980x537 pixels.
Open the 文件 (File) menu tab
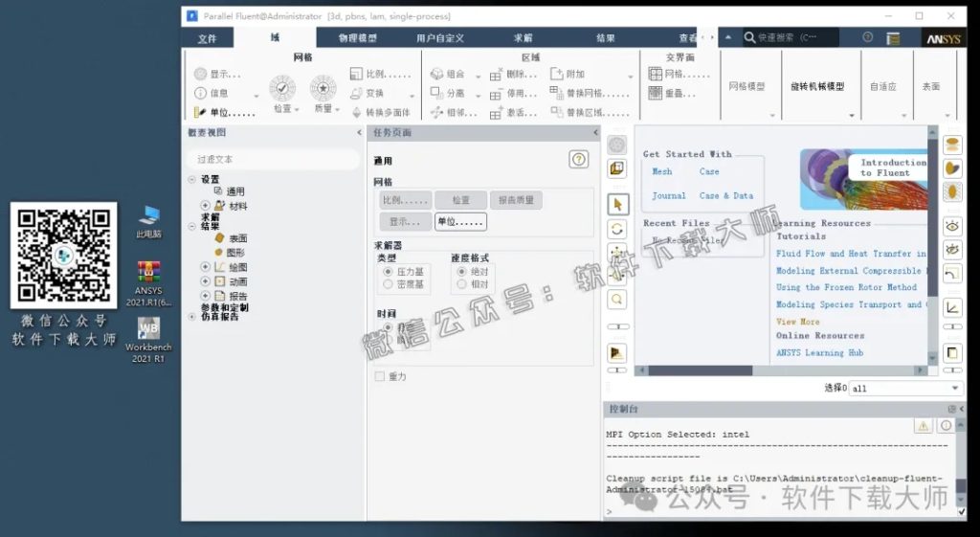(207, 38)
